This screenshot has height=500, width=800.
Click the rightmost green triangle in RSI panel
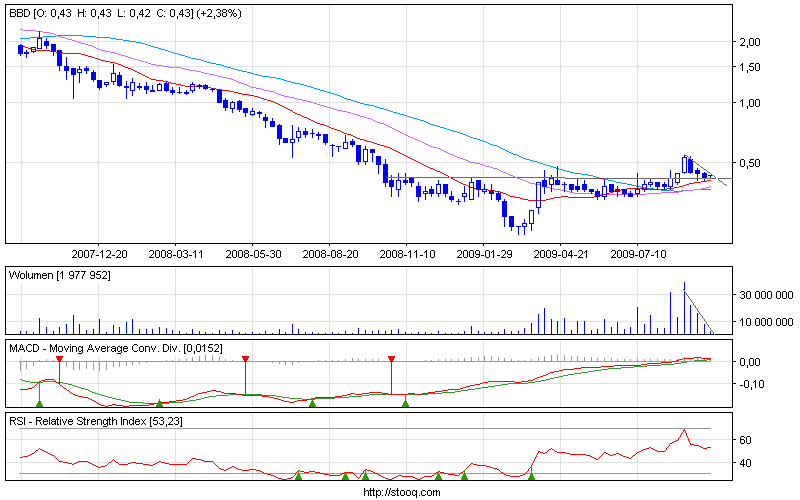click(x=531, y=474)
